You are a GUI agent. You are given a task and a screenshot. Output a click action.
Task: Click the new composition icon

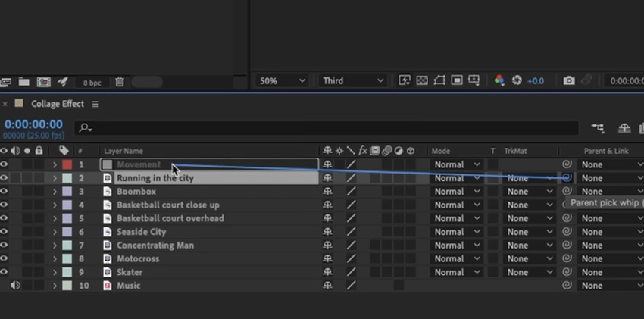(x=43, y=82)
